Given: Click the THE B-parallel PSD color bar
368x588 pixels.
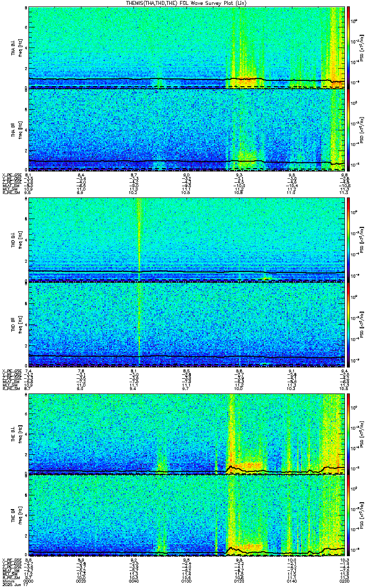Looking at the screenshot, I should (349, 516).
